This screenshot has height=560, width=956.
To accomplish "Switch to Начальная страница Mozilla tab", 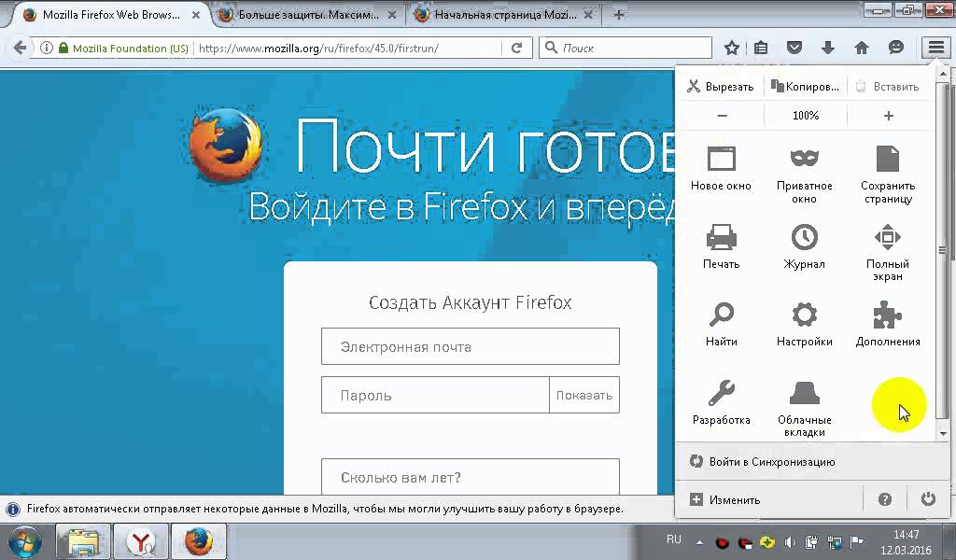I will tap(505, 15).
